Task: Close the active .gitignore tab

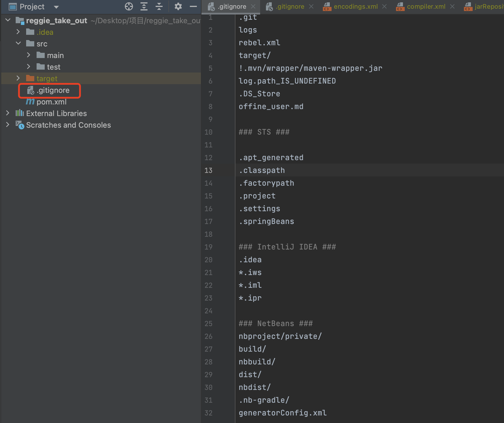Action: (x=253, y=6)
